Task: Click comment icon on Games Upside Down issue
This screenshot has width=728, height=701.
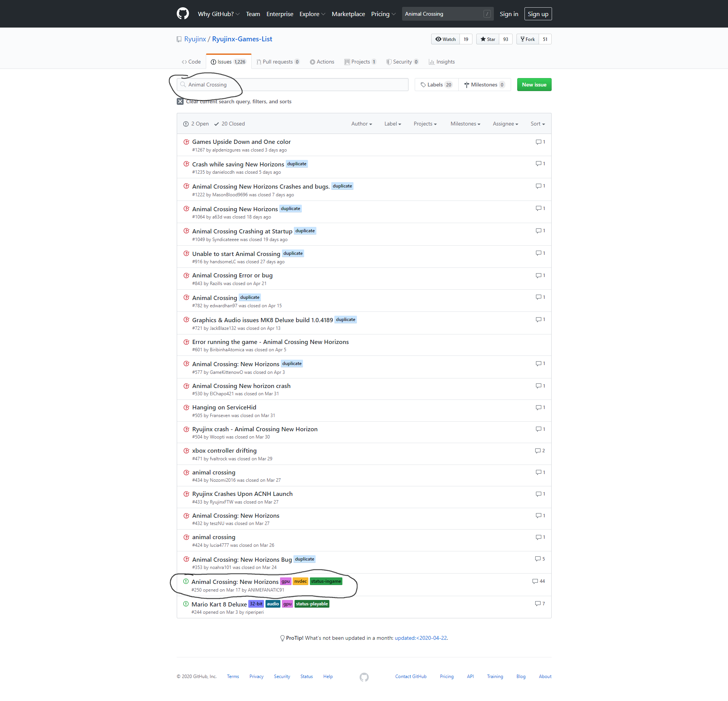Action: click(x=538, y=142)
